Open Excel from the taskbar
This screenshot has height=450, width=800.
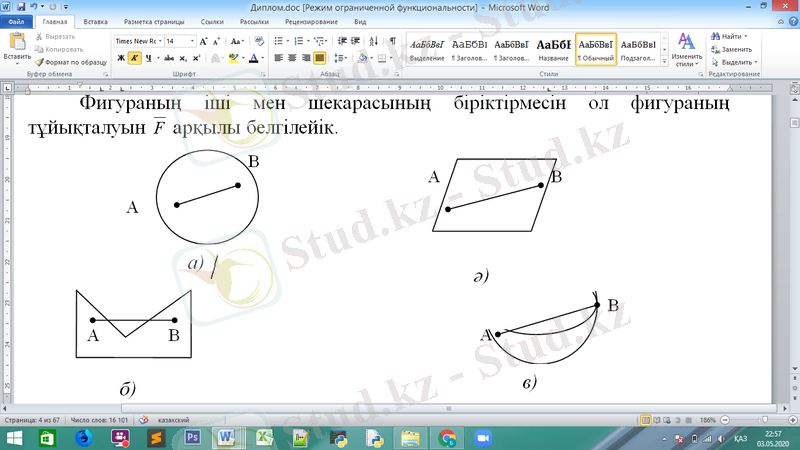click(x=263, y=438)
